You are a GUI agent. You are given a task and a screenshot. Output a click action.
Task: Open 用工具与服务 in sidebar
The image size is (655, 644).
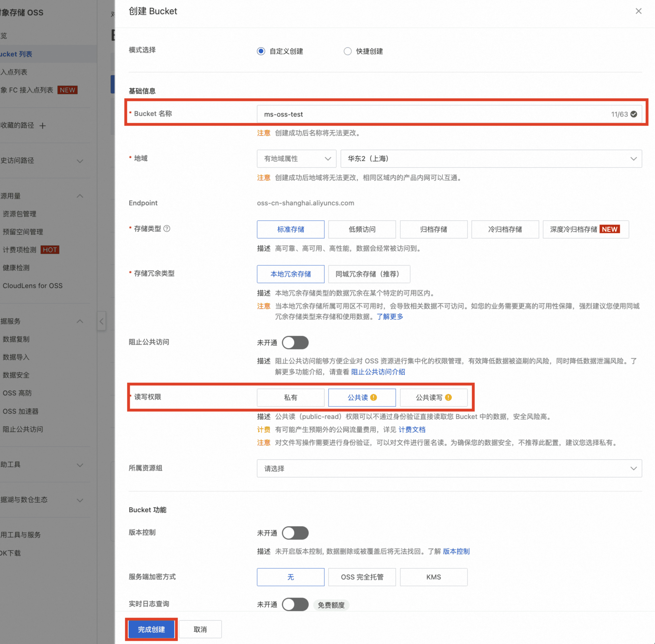click(20, 535)
